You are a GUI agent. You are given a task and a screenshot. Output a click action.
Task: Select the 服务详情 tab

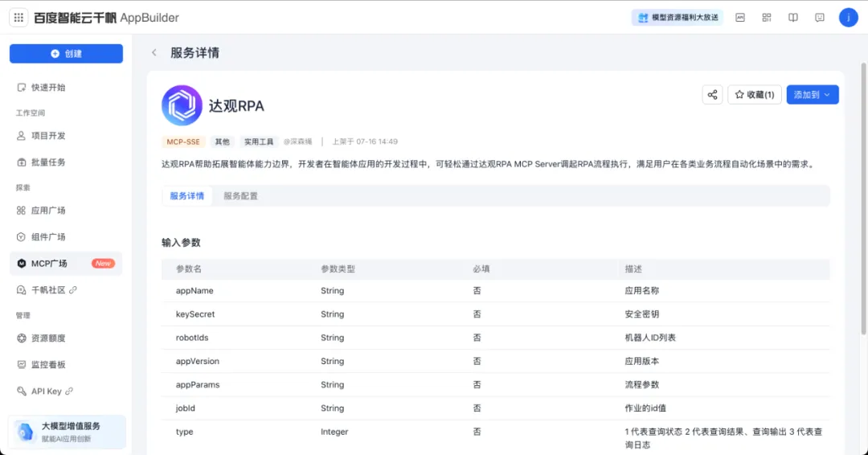click(187, 196)
